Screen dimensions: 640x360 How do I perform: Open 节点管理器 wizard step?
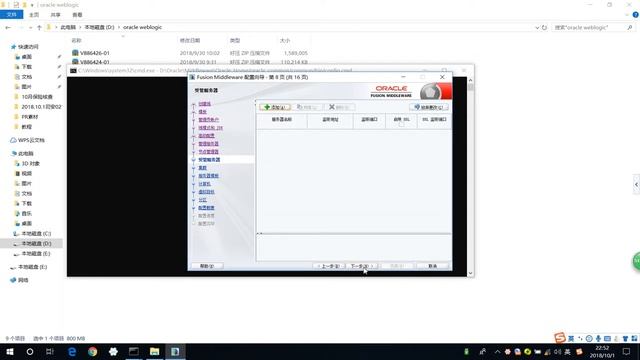tap(208, 151)
